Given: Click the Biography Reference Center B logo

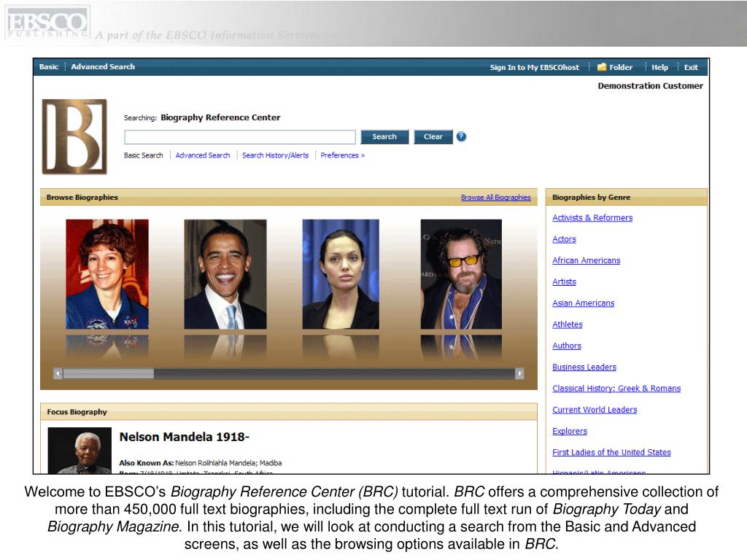Looking at the screenshot, I should point(74,136).
